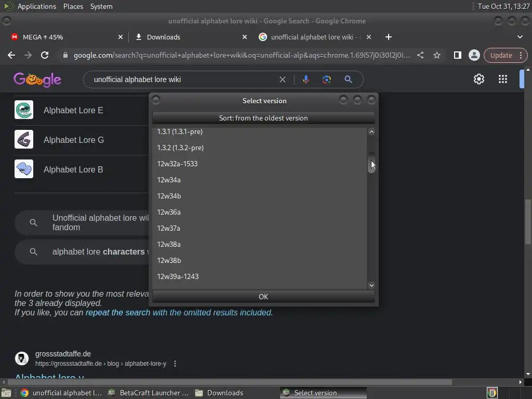Open Alphabet Lore E result

[73, 110]
